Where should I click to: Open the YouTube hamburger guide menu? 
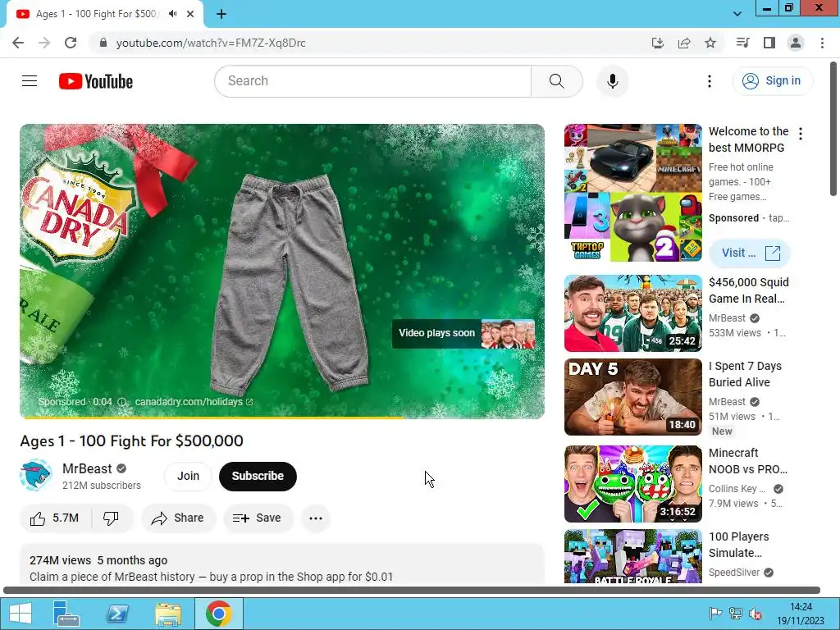tap(30, 81)
